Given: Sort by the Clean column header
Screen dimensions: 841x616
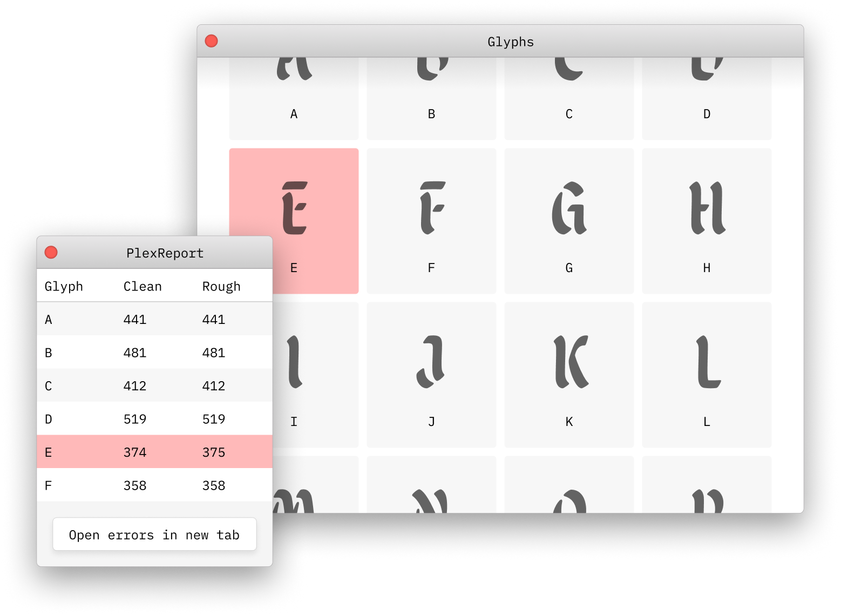Looking at the screenshot, I should (x=143, y=286).
